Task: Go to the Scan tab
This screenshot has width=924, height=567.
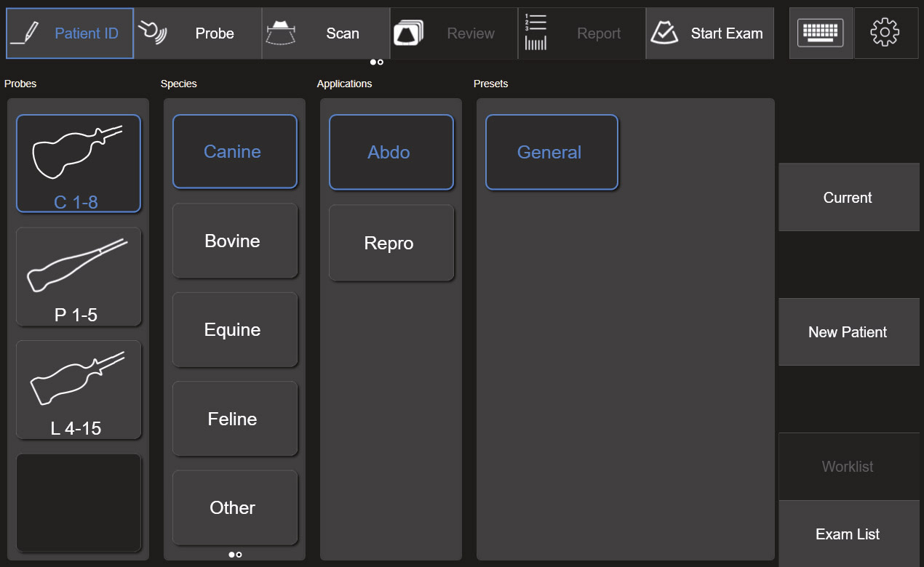Action: 326,33
